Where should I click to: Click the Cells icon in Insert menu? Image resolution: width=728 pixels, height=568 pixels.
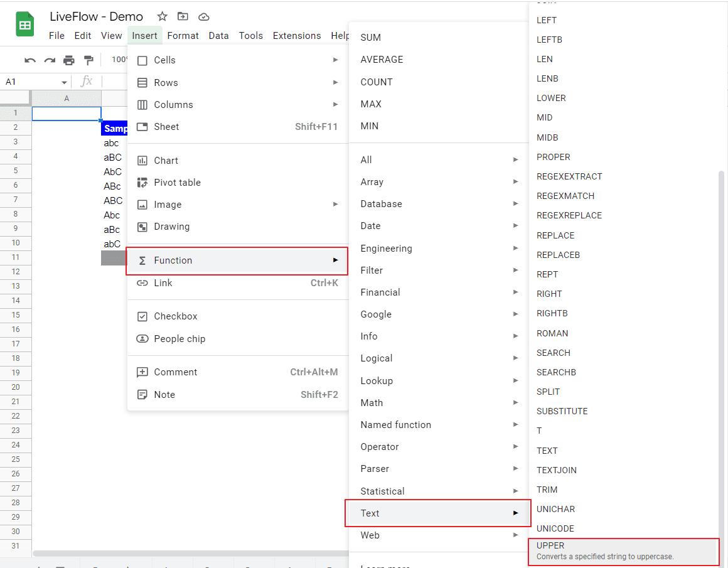(x=142, y=60)
